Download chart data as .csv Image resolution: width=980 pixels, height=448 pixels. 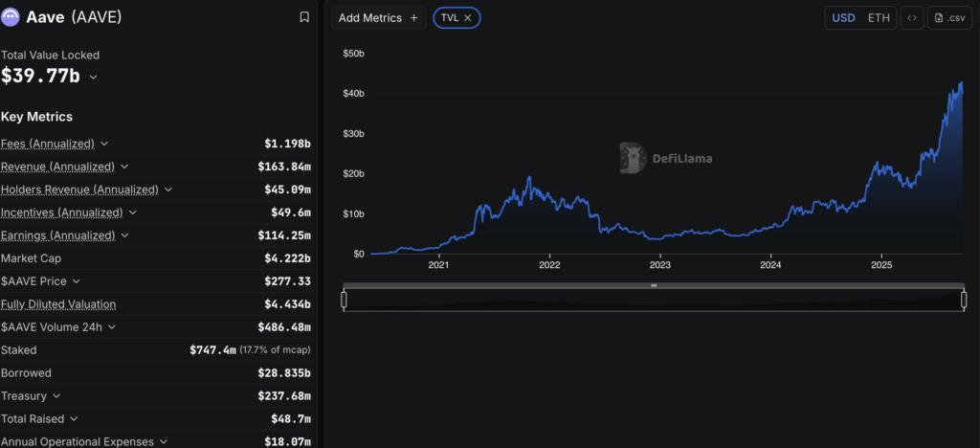949,18
